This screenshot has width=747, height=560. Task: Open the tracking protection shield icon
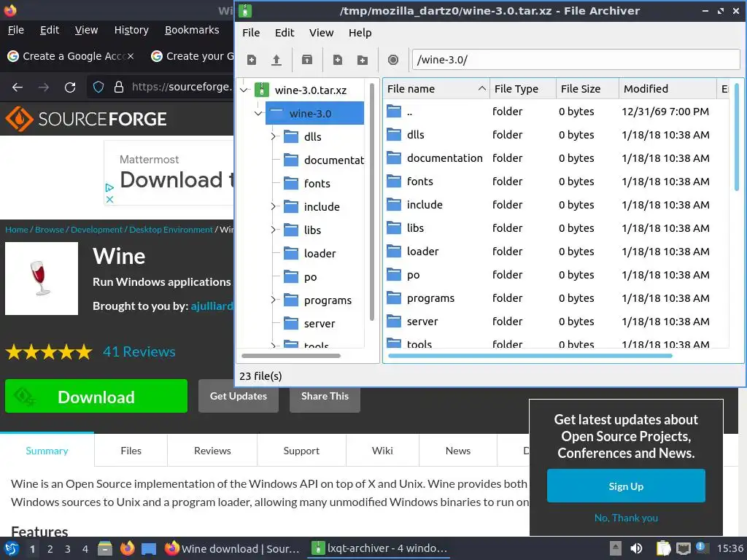pos(98,87)
